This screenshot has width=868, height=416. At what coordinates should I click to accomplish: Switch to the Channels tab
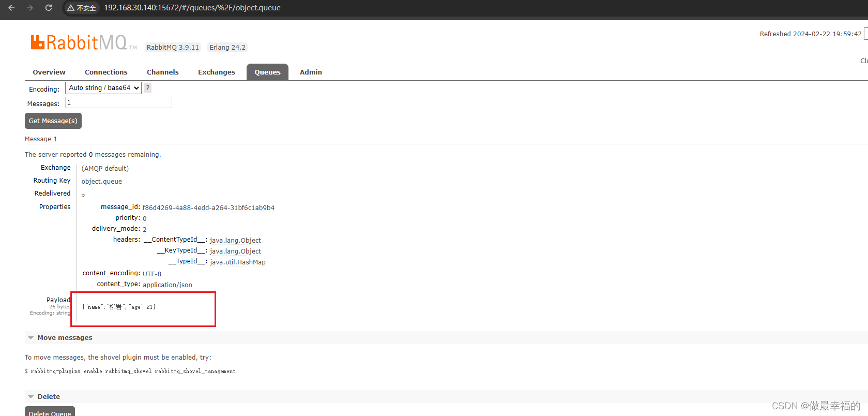click(163, 72)
